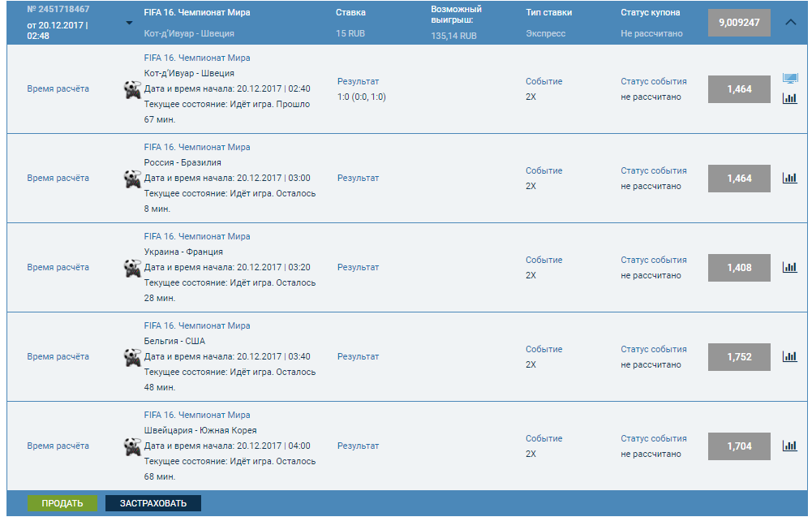Click the stake amount 15 RUB

pos(350,33)
